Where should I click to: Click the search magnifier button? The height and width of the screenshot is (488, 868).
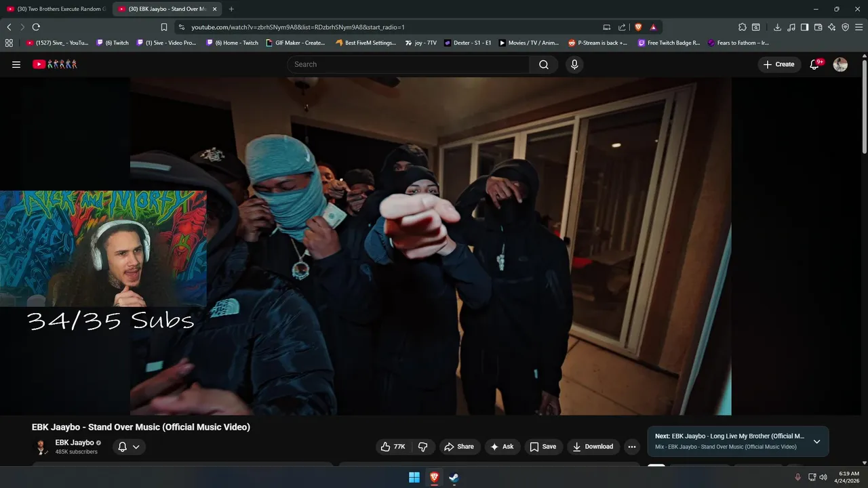[544, 64]
